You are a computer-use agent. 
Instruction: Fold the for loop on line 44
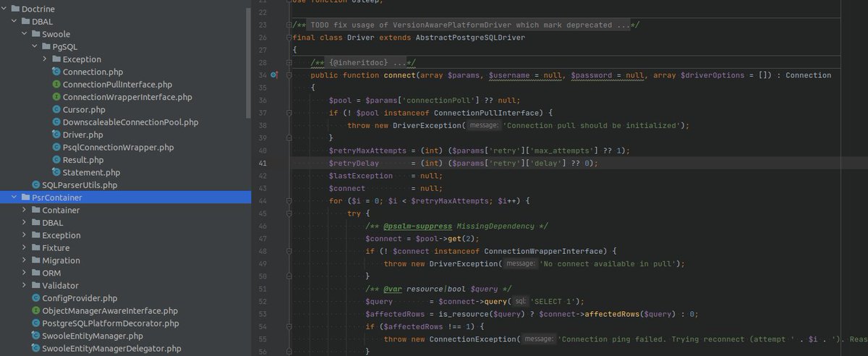[x=289, y=200]
